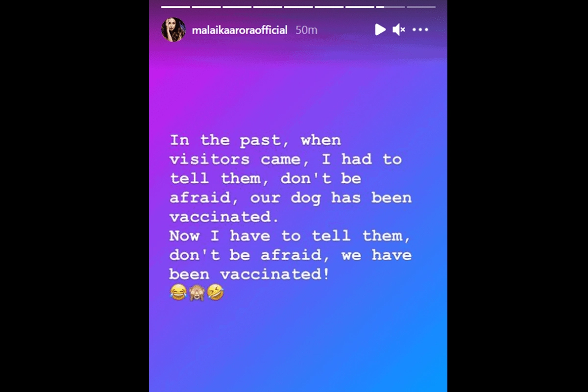Skip to the last unfilled progress segment
588x392 pixels.
421,7
